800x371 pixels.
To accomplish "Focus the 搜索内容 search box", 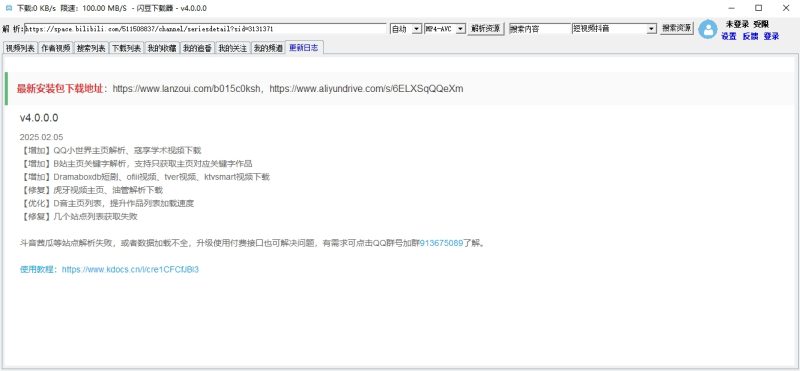I will point(540,29).
